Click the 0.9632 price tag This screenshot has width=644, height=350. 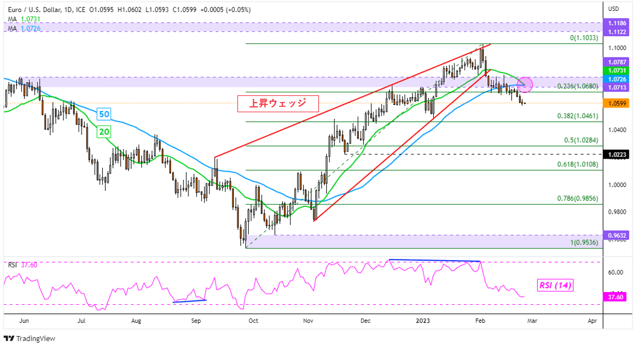click(x=617, y=235)
